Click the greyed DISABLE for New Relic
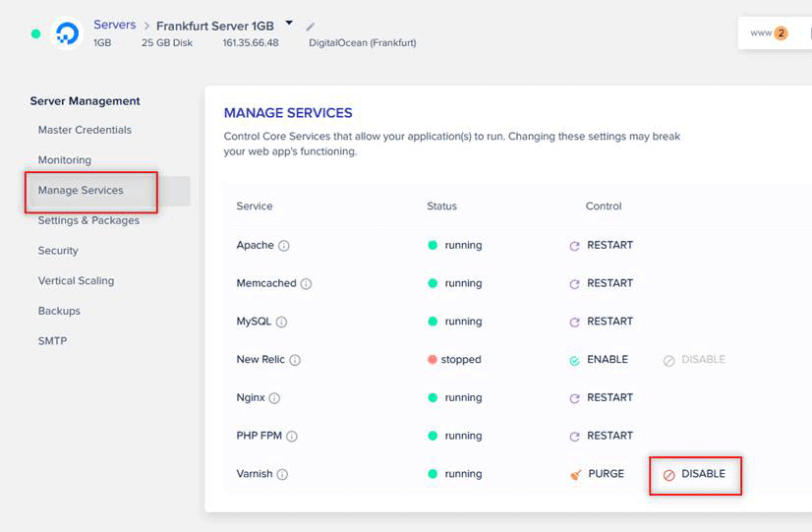This screenshot has height=532, width=812. point(694,360)
